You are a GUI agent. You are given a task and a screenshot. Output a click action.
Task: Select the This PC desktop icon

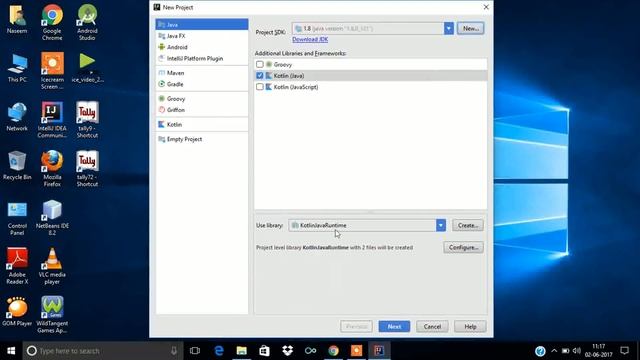[17, 68]
